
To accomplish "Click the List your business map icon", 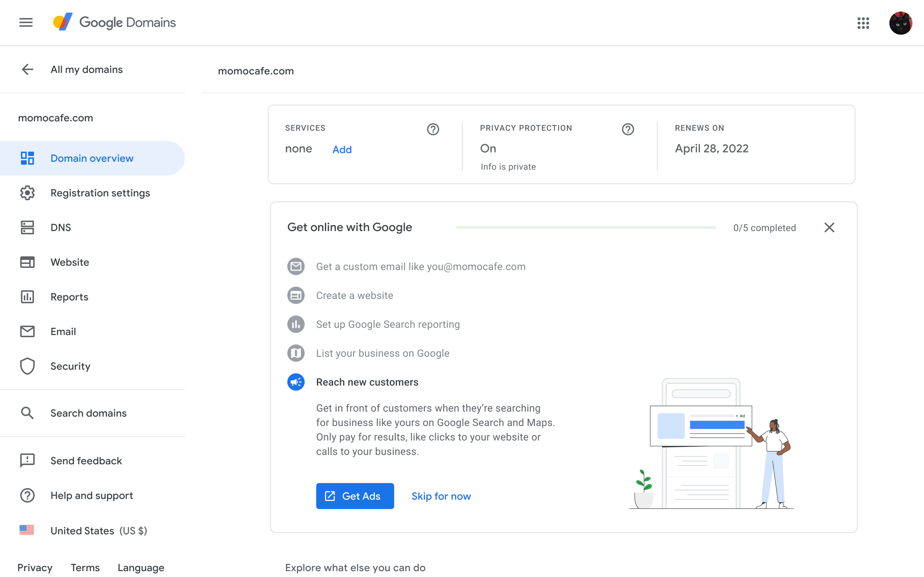I will [296, 353].
